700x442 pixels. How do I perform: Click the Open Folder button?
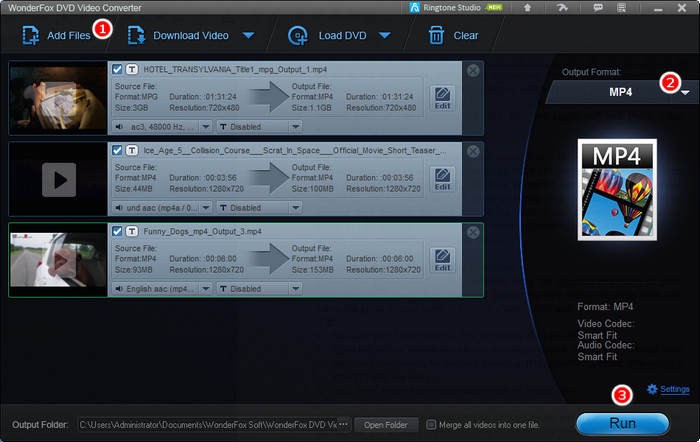point(386,425)
